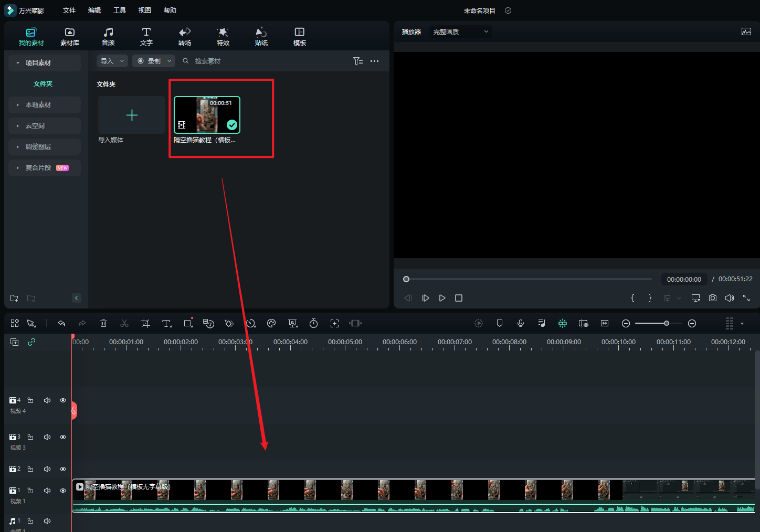Switch to the 转场 tab
This screenshot has height=532, width=760.
(x=185, y=36)
